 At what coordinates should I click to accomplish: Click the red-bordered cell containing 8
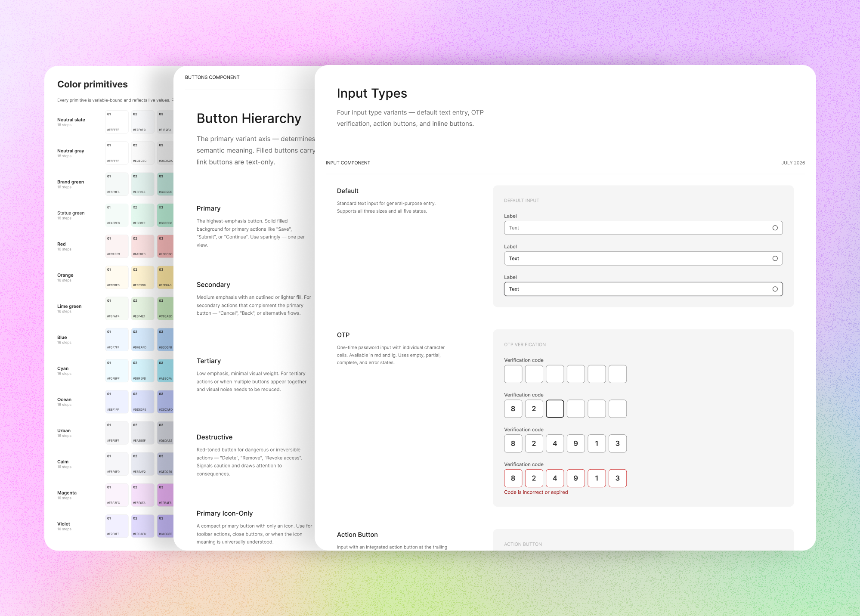(513, 478)
